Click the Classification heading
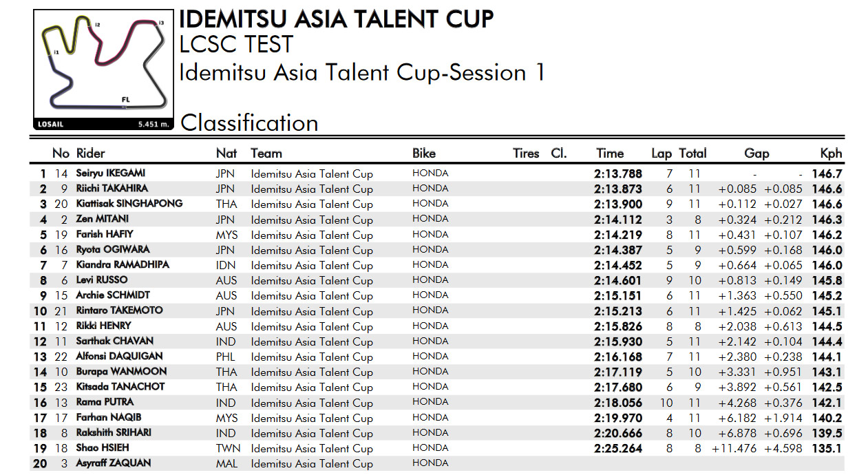Viewport: 868px width, 475px height. 249,123
